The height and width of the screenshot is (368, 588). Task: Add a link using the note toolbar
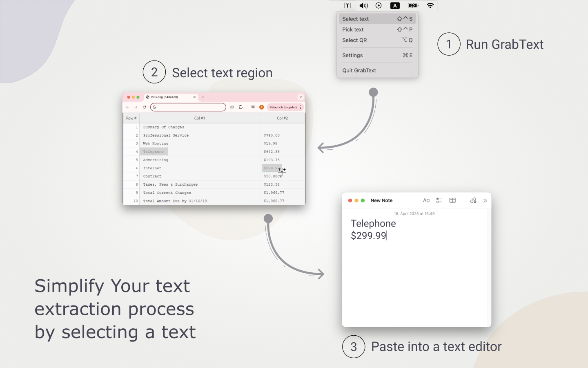pyautogui.click(x=473, y=200)
